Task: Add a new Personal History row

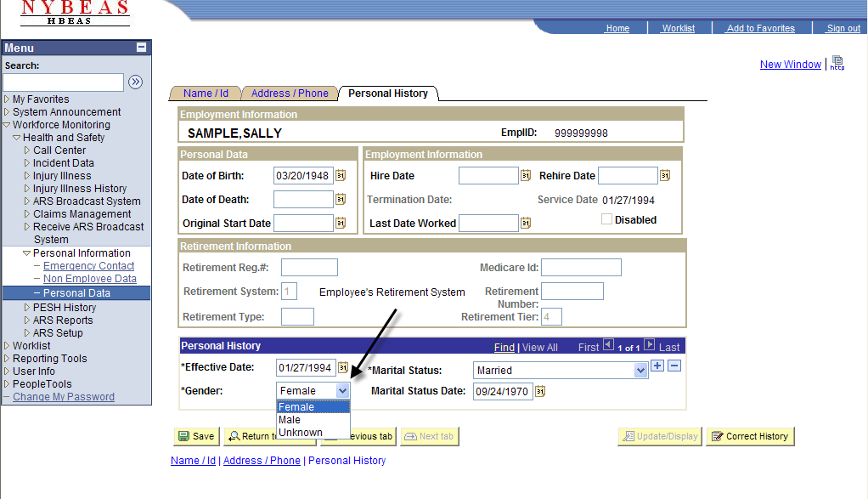Action: (657, 366)
